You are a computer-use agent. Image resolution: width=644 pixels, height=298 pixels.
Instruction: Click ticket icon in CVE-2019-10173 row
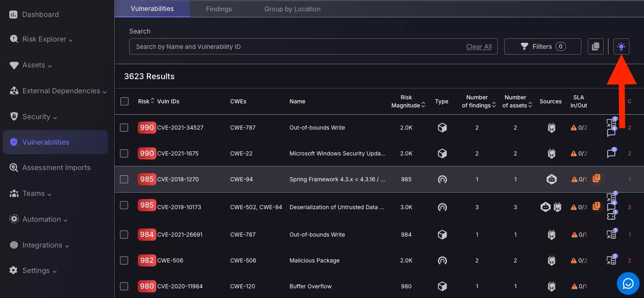(611, 216)
